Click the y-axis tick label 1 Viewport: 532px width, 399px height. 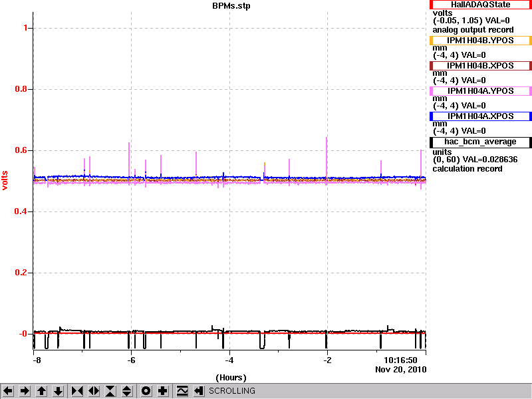pyautogui.click(x=25, y=28)
